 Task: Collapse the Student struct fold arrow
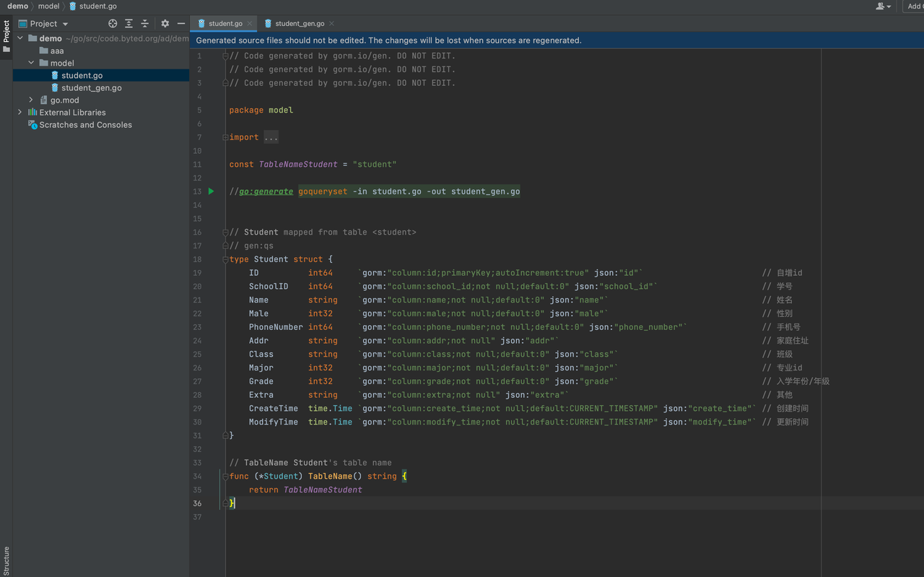225,259
